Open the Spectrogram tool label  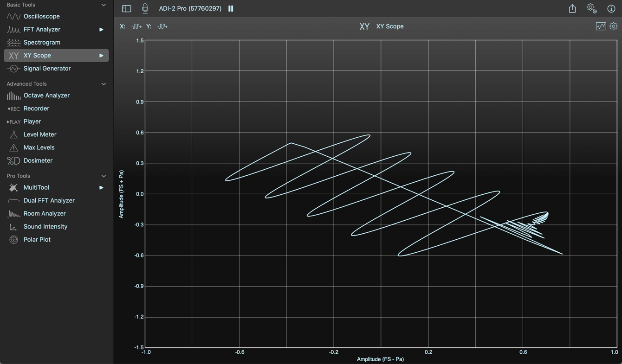click(x=42, y=43)
